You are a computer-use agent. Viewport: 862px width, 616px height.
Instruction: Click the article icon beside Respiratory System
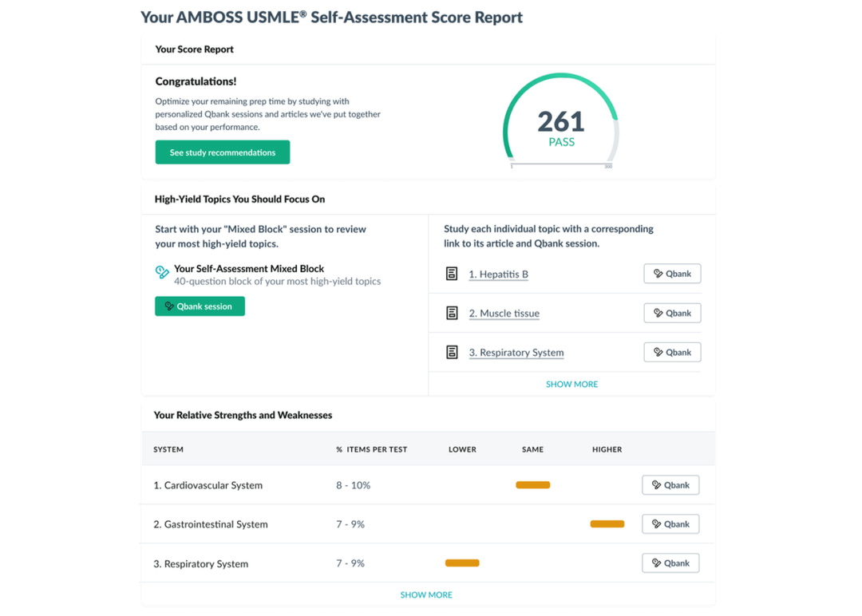click(x=451, y=351)
